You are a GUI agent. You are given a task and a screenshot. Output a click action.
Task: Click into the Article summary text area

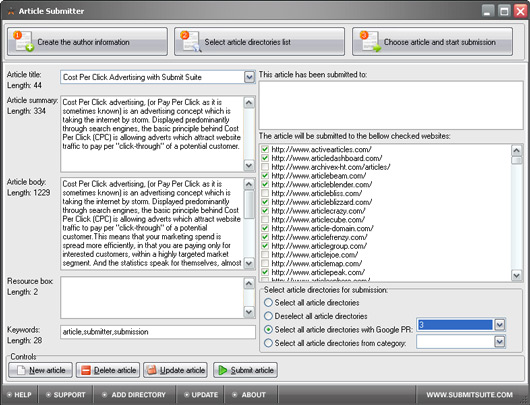[x=152, y=134]
